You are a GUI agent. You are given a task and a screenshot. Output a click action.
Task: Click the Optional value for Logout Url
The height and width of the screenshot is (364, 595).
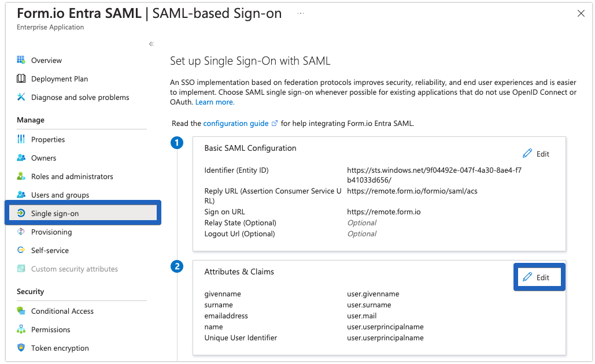(x=361, y=233)
